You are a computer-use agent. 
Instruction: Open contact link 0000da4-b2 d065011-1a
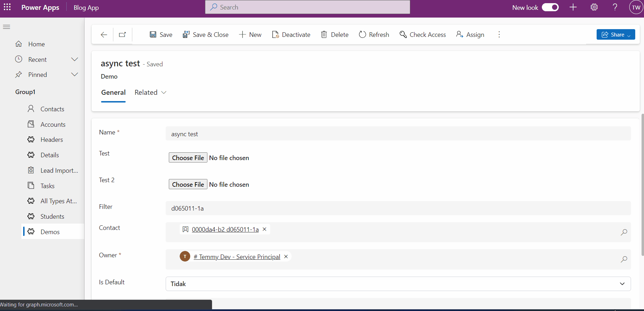coord(225,230)
